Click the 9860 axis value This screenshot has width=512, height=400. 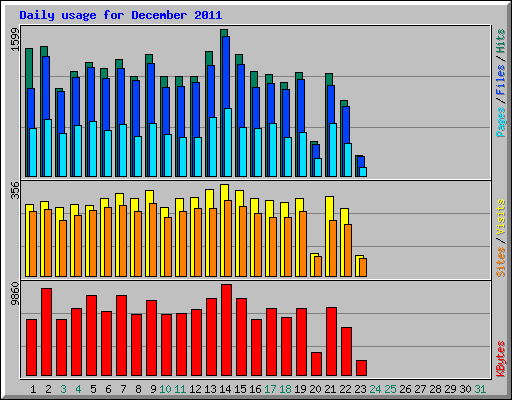click(x=15, y=294)
